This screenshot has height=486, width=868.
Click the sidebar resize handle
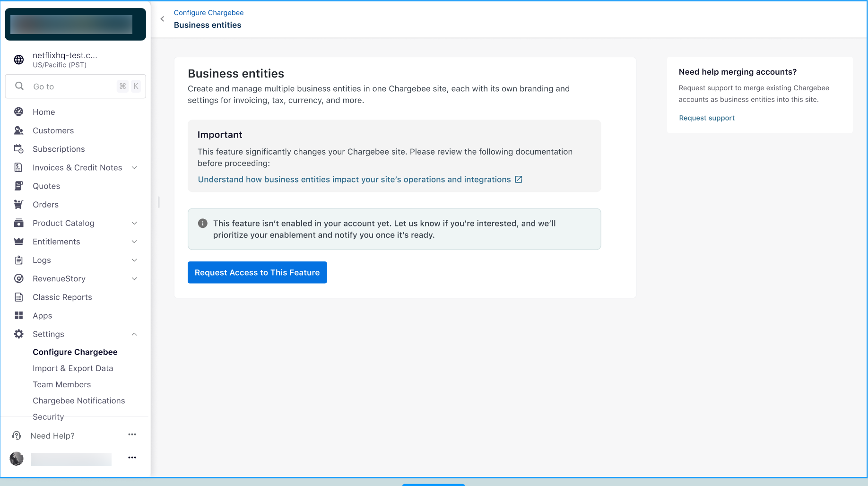coord(159,202)
